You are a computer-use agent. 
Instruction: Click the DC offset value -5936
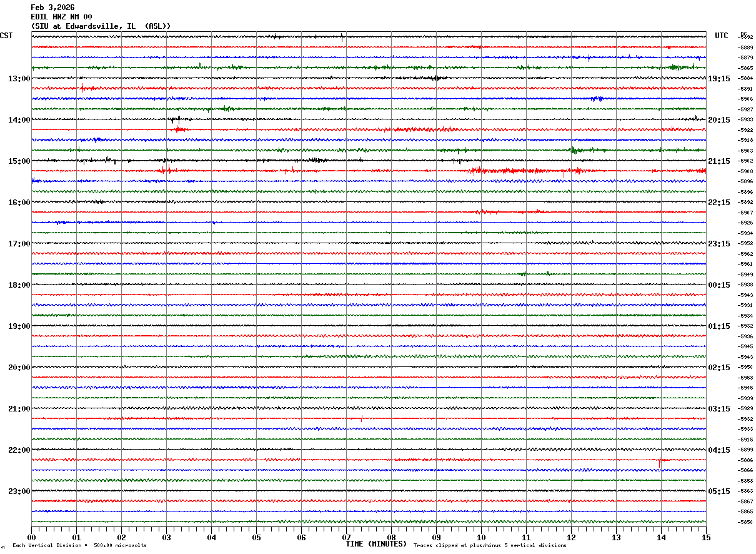(x=745, y=336)
